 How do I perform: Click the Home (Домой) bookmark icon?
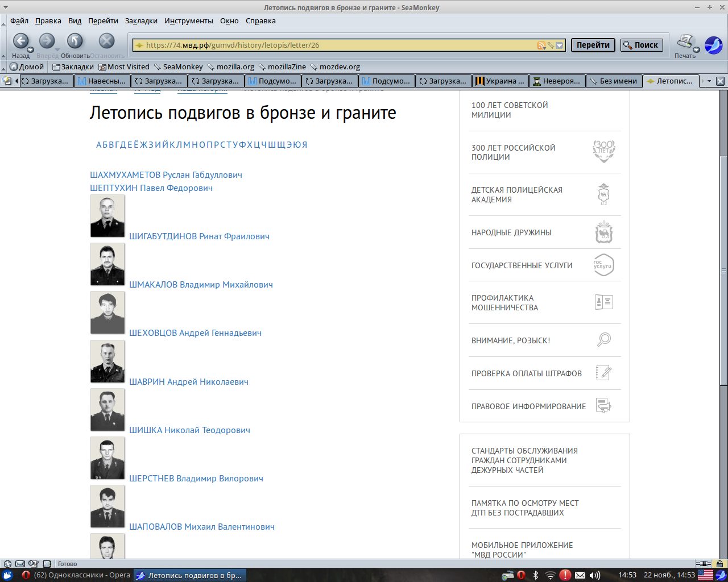[14, 66]
